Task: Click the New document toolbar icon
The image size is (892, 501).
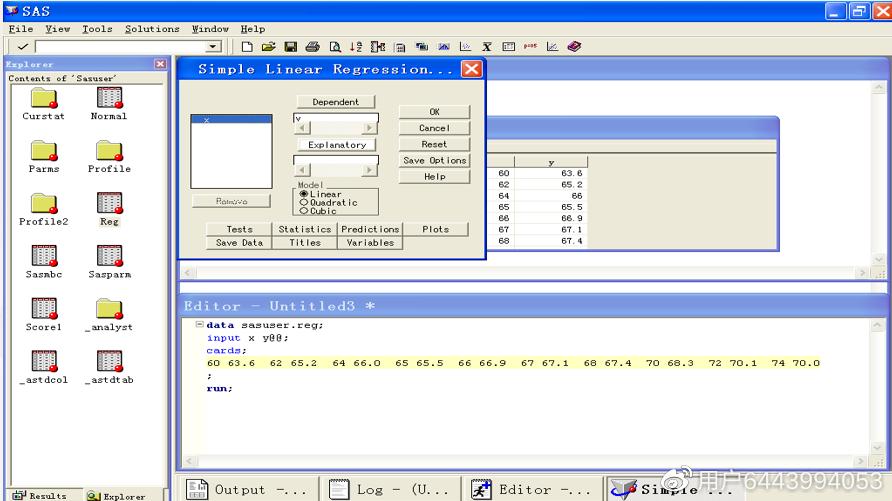Action: point(248,47)
